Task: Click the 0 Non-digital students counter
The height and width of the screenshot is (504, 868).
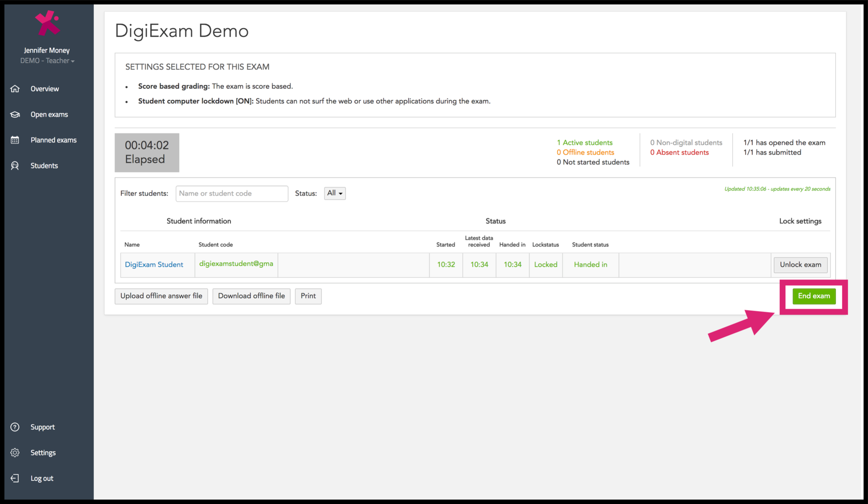Action: 686,142
